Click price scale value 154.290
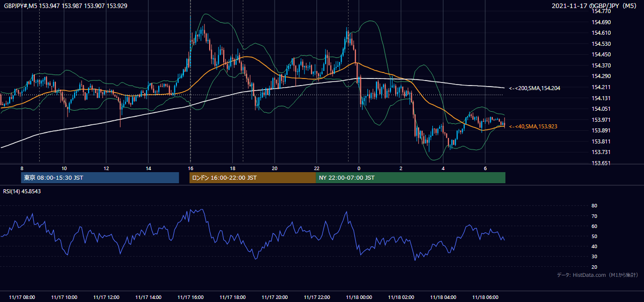The width and height of the screenshot is (644, 302). pos(601,76)
